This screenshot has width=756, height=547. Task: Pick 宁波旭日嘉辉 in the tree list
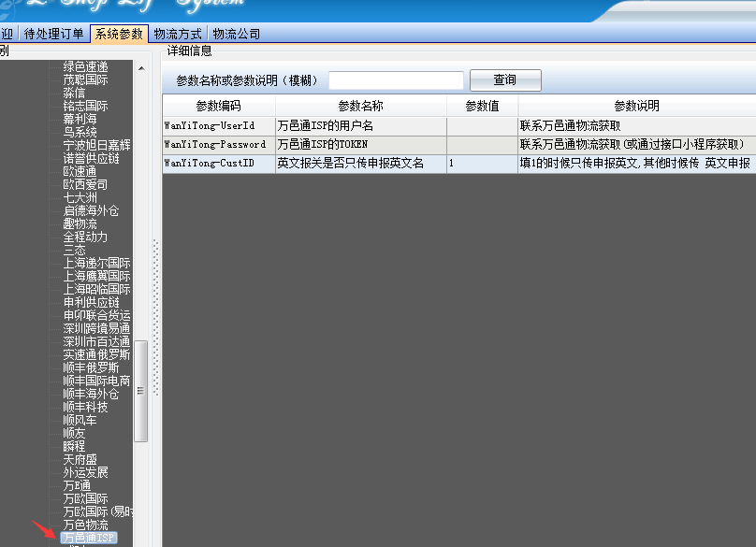[x=96, y=145]
